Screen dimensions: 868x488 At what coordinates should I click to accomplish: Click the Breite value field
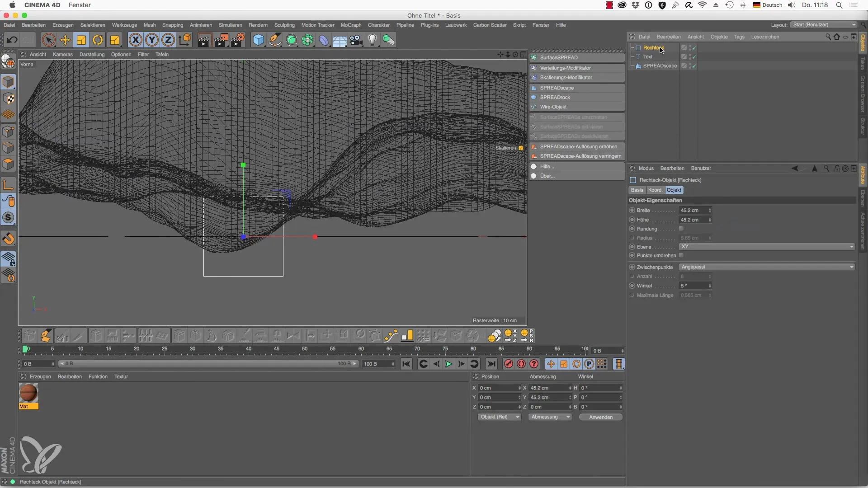click(693, 211)
